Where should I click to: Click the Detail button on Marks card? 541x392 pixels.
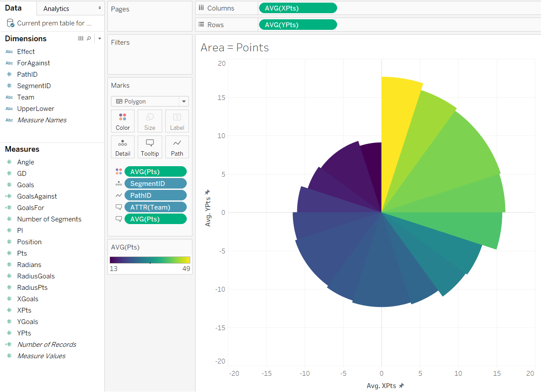click(x=123, y=147)
